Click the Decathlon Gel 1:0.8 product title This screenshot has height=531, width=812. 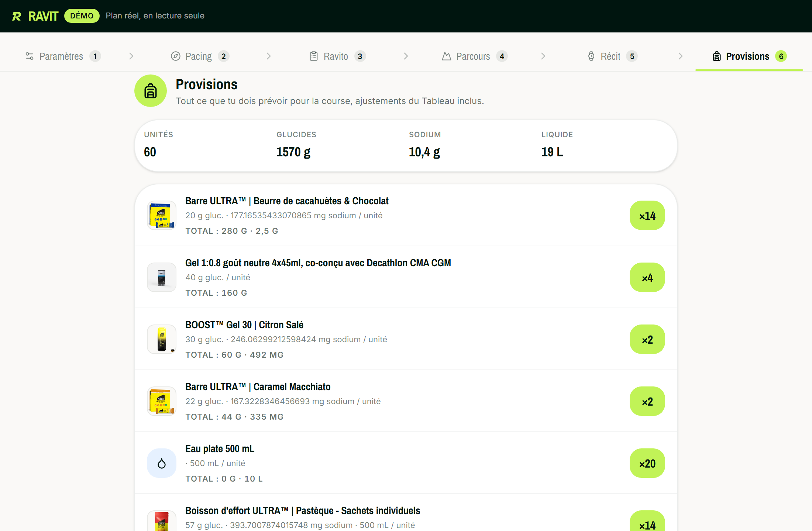318,263
